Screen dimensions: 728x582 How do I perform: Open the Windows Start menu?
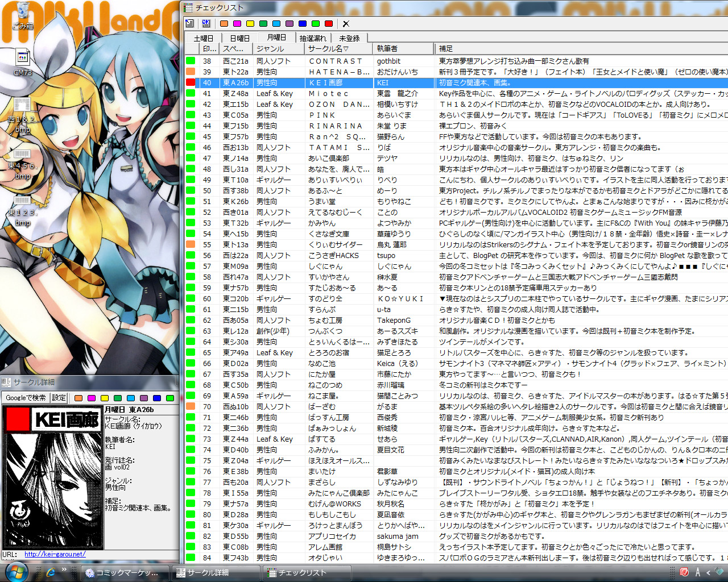[15, 572]
